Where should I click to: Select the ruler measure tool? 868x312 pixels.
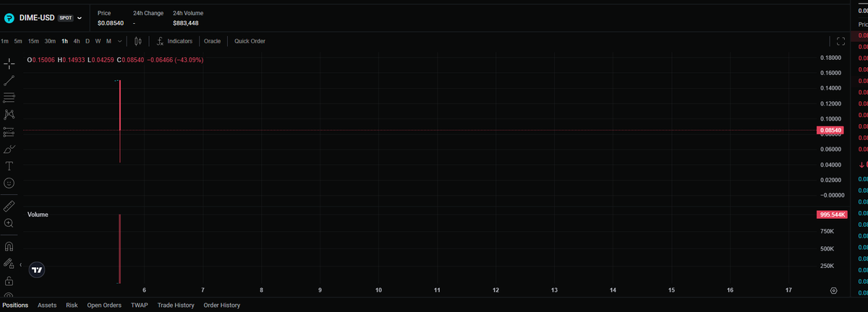9,206
